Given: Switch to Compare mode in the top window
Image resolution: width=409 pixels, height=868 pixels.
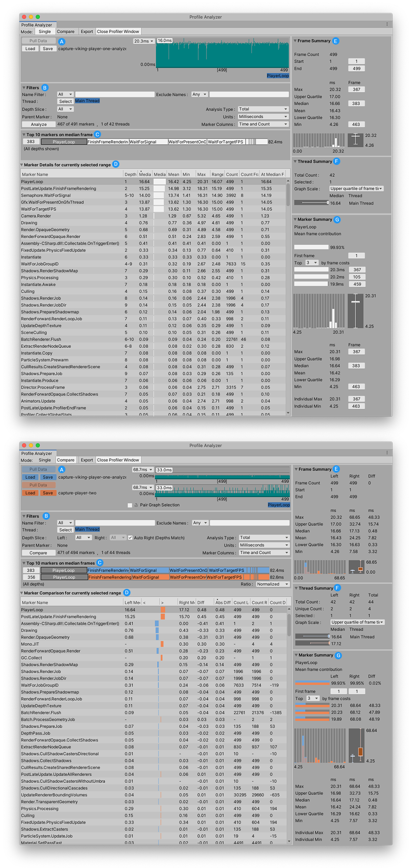Looking at the screenshot, I should [x=65, y=32].
